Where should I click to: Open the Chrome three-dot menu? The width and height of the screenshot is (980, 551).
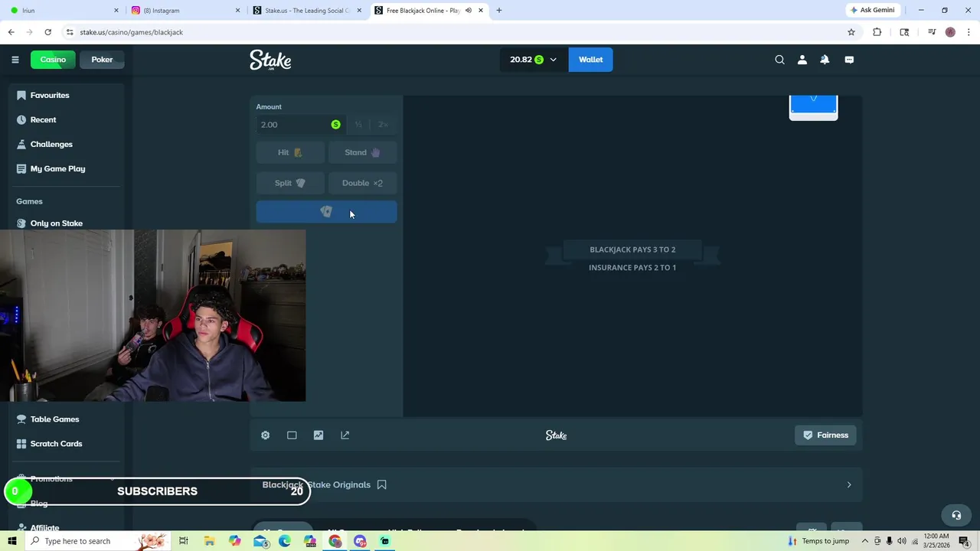(x=969, y=32)
